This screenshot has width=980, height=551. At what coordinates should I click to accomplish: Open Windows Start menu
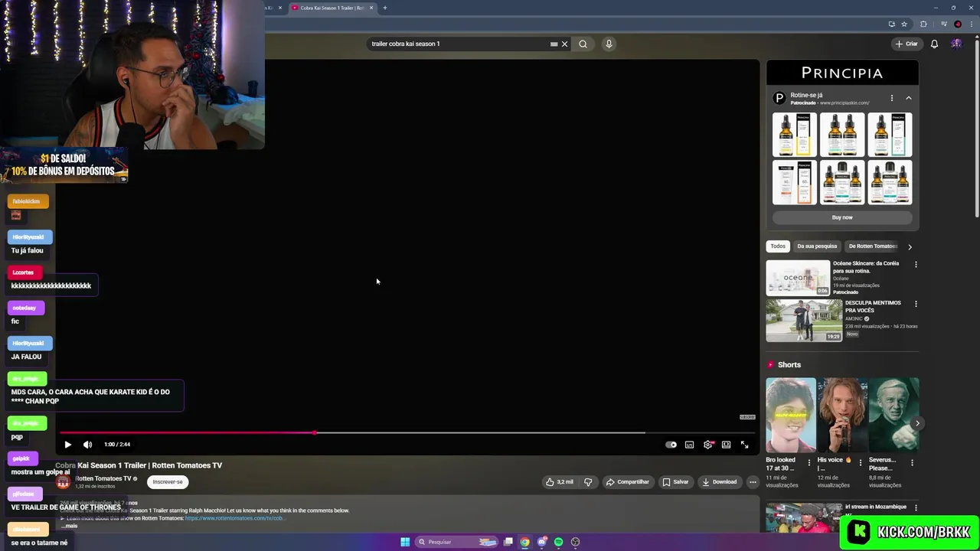coord(405,542)
